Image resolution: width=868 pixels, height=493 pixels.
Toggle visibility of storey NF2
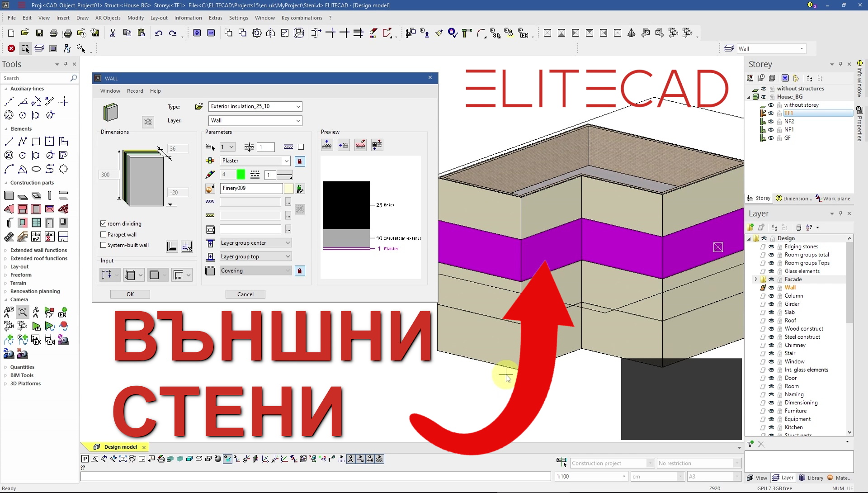(x=771, y=122)
